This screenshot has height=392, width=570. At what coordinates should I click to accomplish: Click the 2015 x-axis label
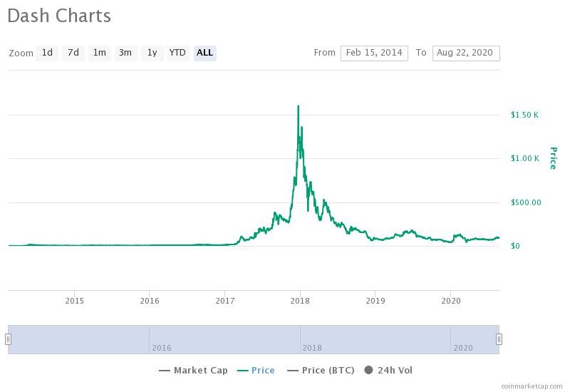coord(75,301)
